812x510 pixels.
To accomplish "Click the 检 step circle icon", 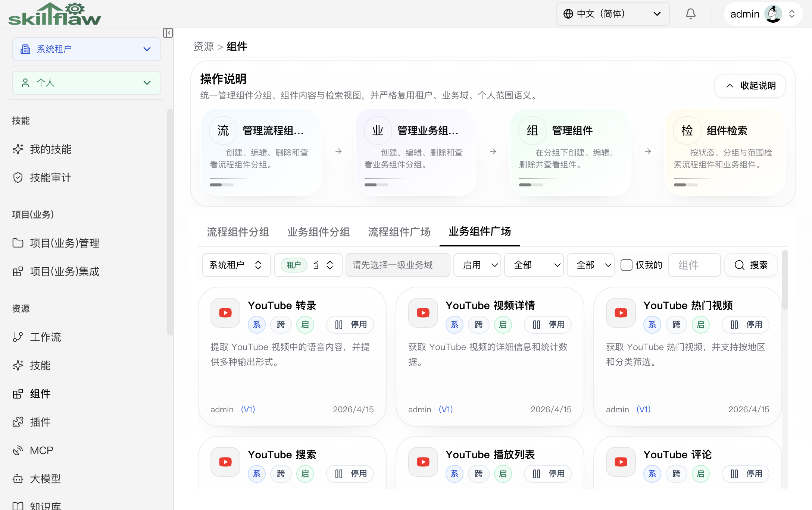I will pos(687,130).
